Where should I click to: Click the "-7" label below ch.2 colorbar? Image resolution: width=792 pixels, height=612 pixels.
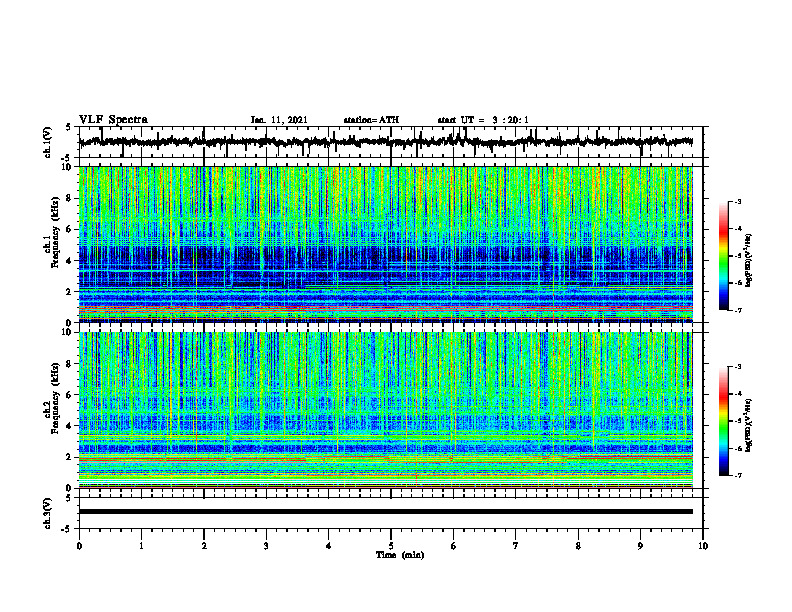(x=738, y=476)
